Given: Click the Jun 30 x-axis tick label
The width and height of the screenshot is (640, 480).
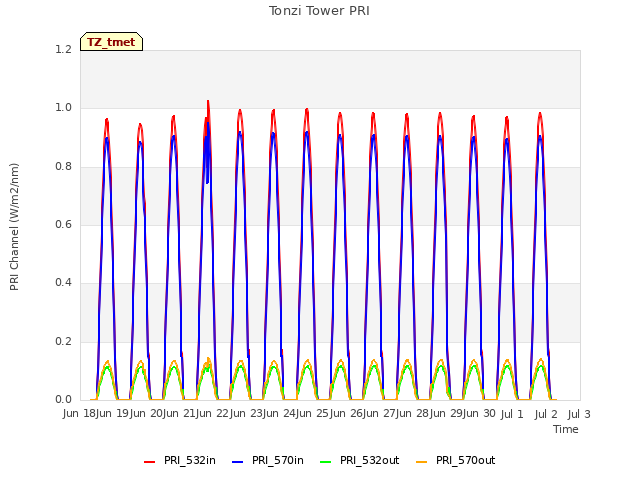Looking at the screenshot, I should pyautogui.click(x=479, y=414).
